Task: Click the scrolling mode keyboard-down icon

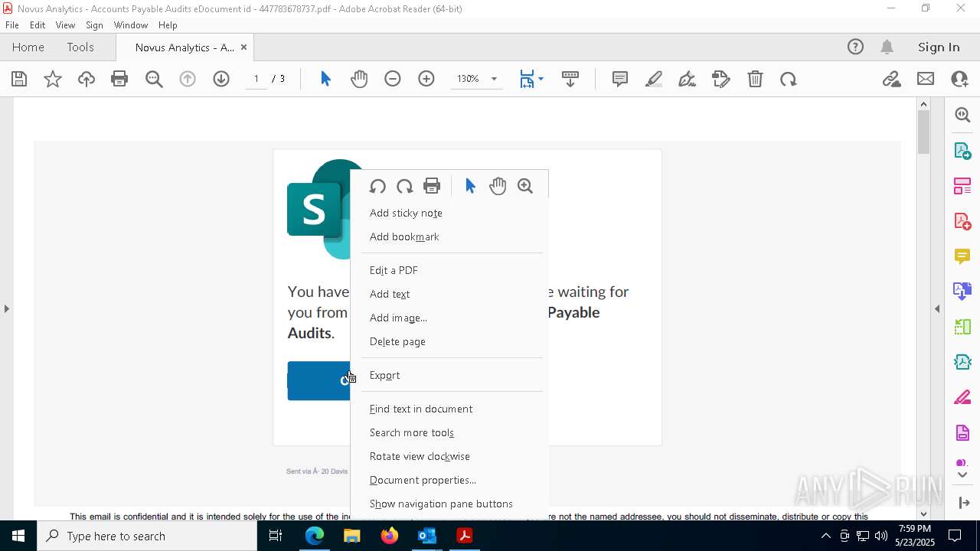Action: click(570, 79)
